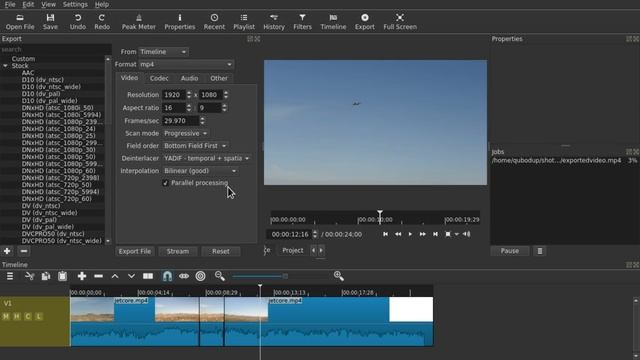The image size is (640, 360).
Task: Cut the selected clip in the timeline toolbar
Action: (x=29, y=276)
